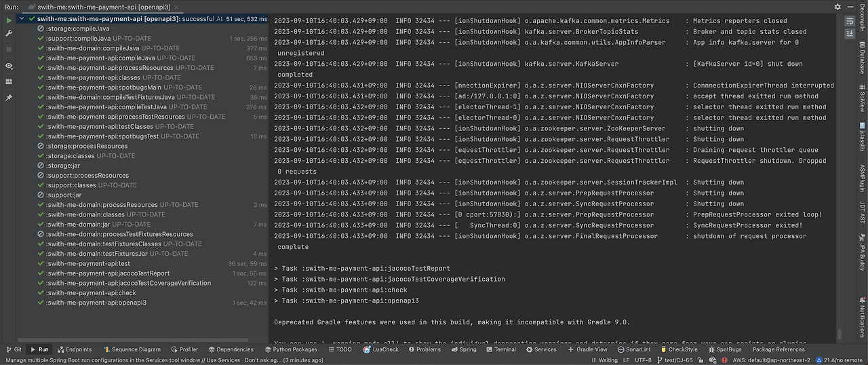Open the jclasslib side panel
Screen dimensions: 868x365
pos(862,138)
